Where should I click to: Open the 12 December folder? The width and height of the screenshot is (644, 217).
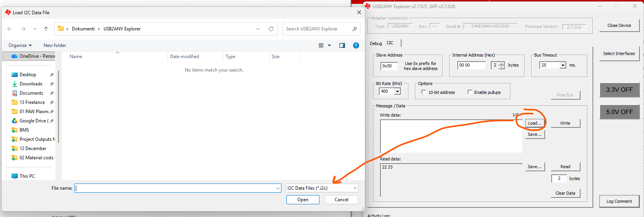[x=33, y=149]
